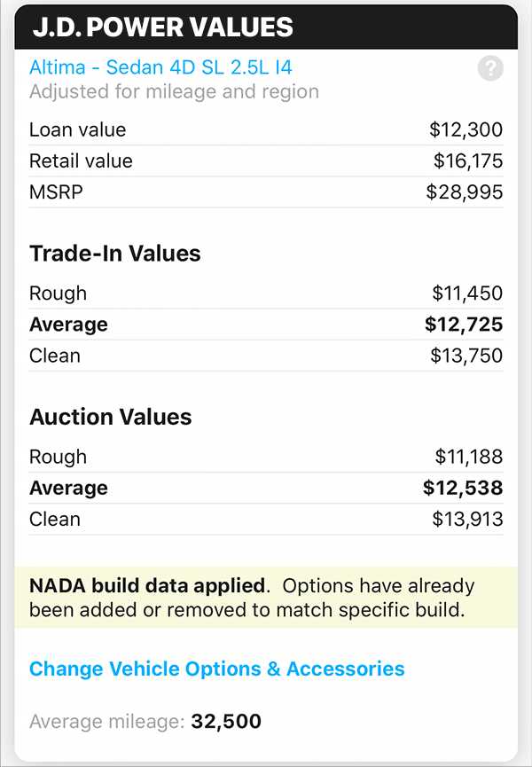This screenshot has height=767, width=532.
Task: Click the question mark help icon
Action: (x=490, y=68)
